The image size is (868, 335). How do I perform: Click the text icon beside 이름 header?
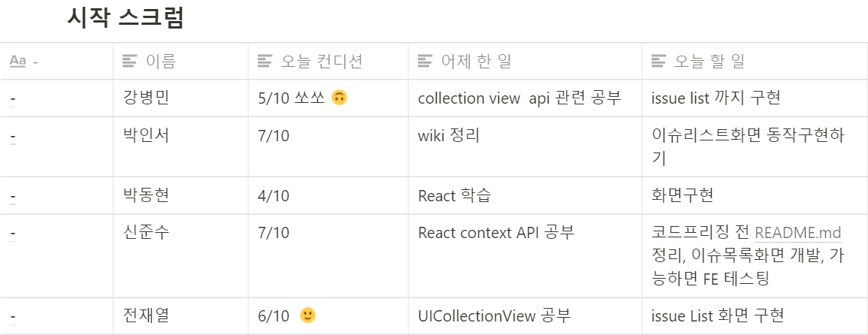pyautogui.click(x=129, y=61)
